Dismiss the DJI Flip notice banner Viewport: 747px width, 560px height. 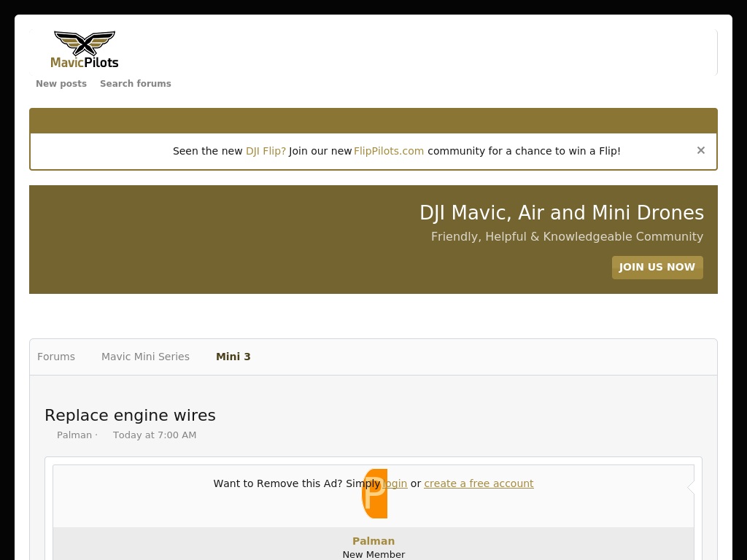pos(700,150)
